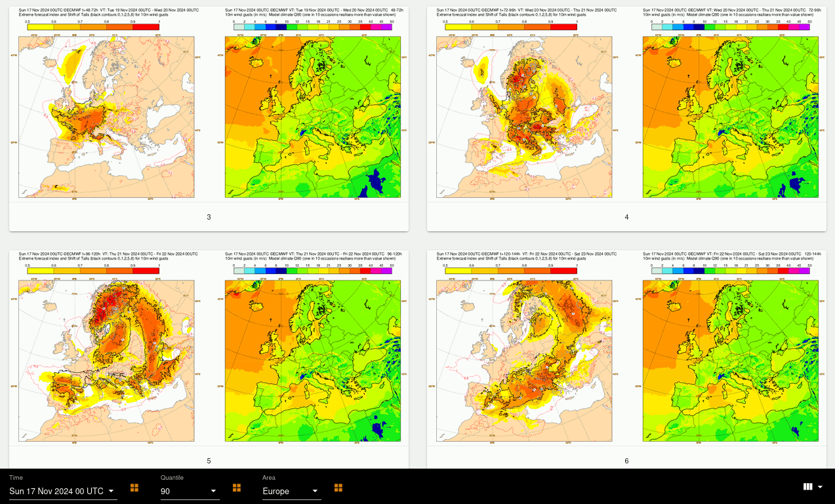Open the model climate Q90 map in card 6
Screen dimensions: 835x504
click(x=731, y=360)
